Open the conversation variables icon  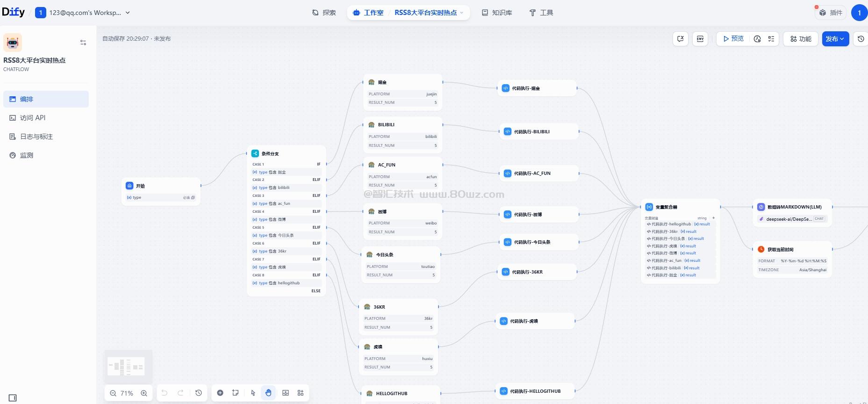pyautogui.click(x=681, y=39)
